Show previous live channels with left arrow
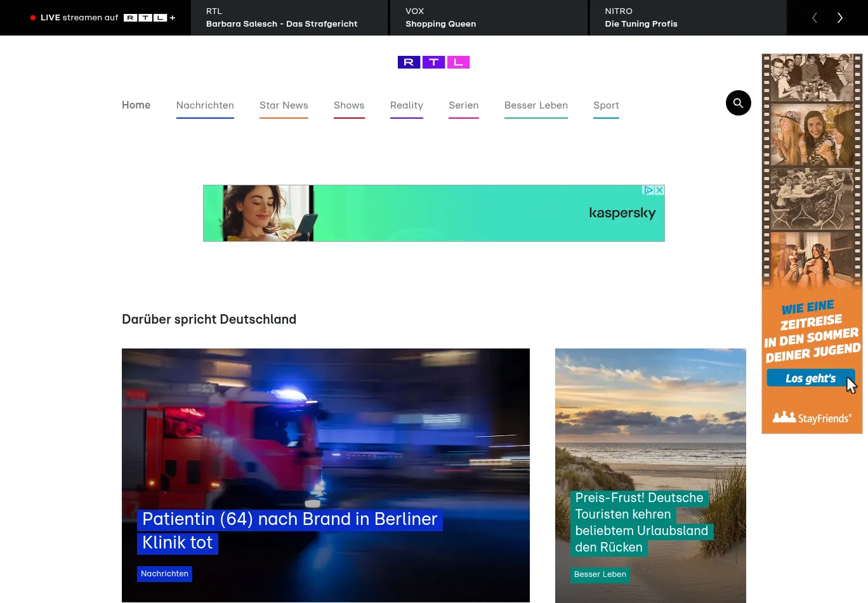The width and height of the screenshot is (868, 603). coord(815,18)
